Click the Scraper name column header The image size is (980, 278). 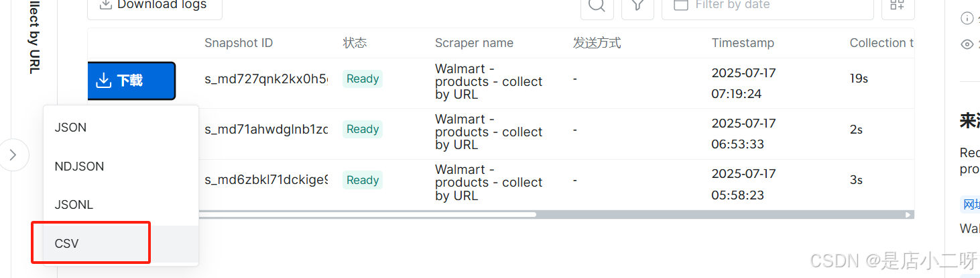474,43
